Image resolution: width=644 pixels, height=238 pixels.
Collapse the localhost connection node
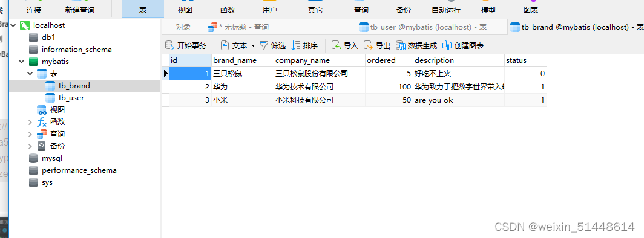point(13,25)
